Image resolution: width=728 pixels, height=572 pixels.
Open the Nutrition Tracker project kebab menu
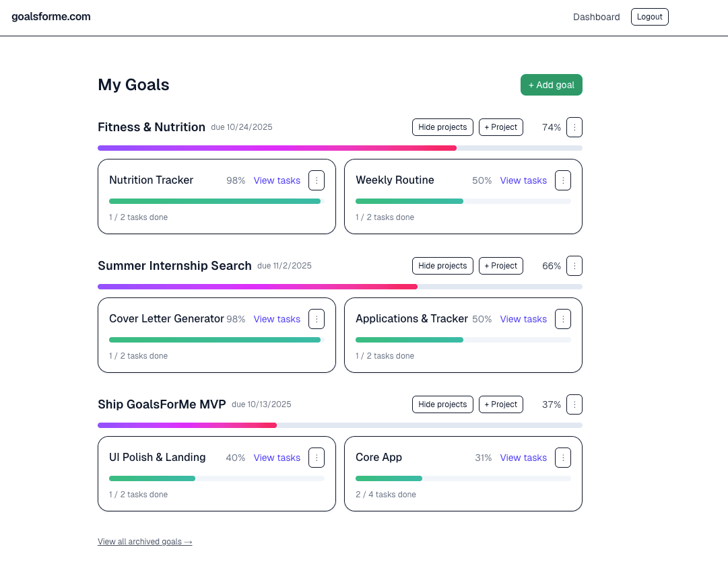[317, 180]
